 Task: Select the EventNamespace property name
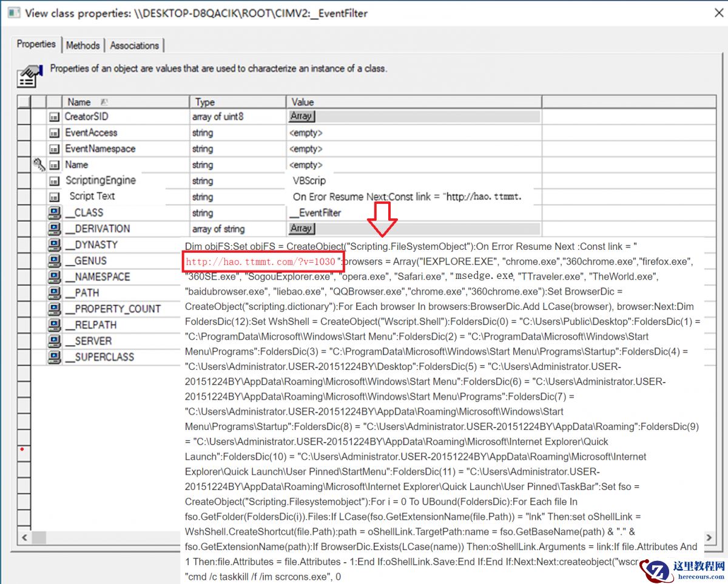100,149
